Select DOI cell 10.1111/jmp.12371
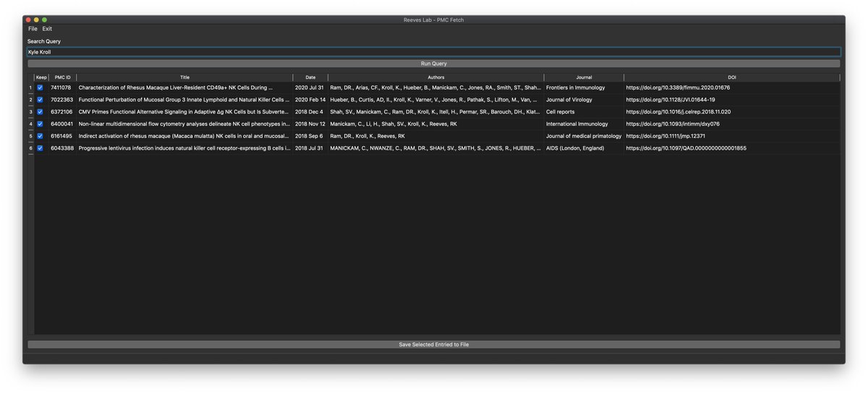 click(x=732, y=136)
